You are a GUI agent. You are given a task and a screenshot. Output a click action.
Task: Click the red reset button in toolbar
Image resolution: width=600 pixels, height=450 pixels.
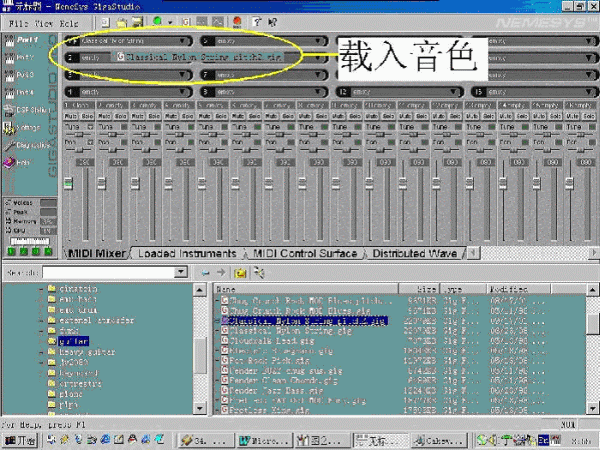(237, 22)
